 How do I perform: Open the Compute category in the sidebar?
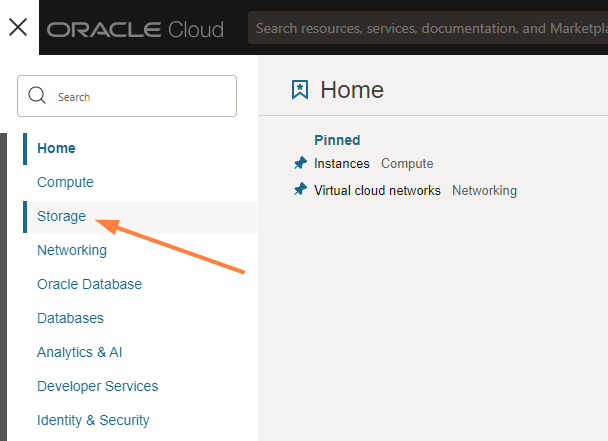click(x=65, y=182)
